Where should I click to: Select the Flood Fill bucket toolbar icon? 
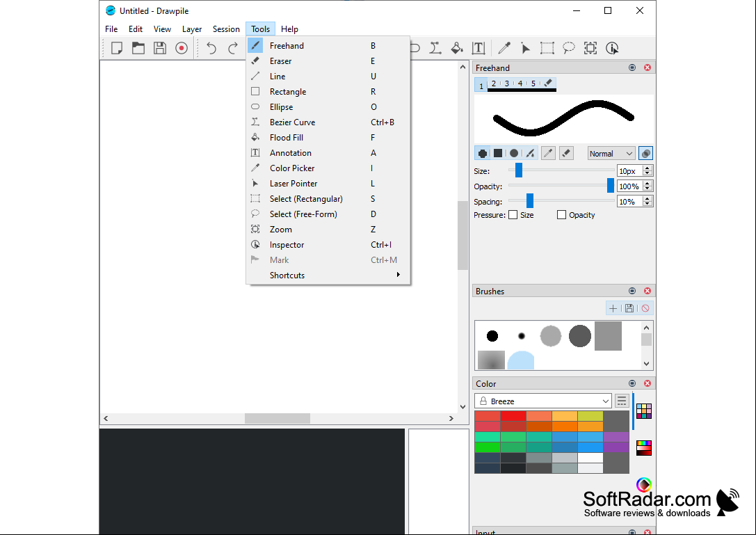coord(456,48)
